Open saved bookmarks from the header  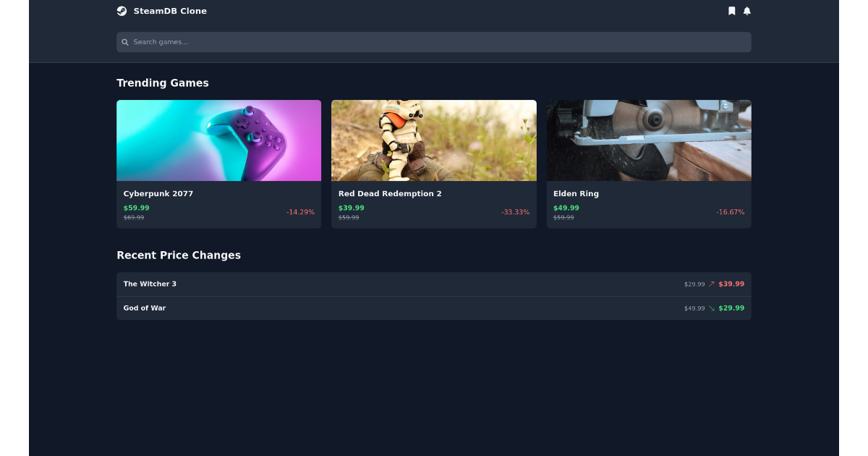click(x=732, y=11)
